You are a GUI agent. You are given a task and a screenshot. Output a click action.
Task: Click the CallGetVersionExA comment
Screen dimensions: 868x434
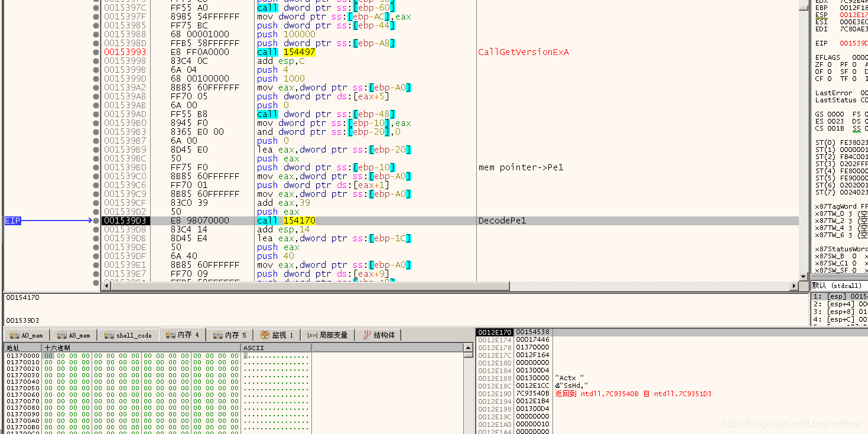click(x=524, y=52)
